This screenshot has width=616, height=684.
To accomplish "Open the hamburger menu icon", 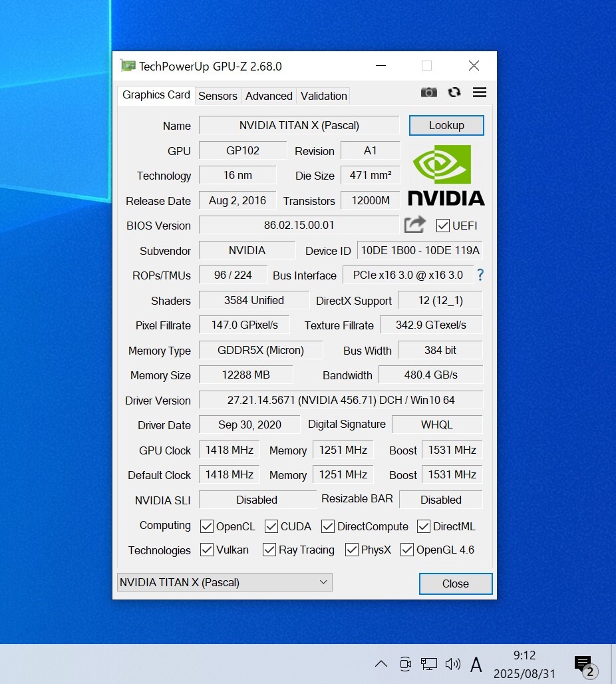I will click(x=480, y=92).
